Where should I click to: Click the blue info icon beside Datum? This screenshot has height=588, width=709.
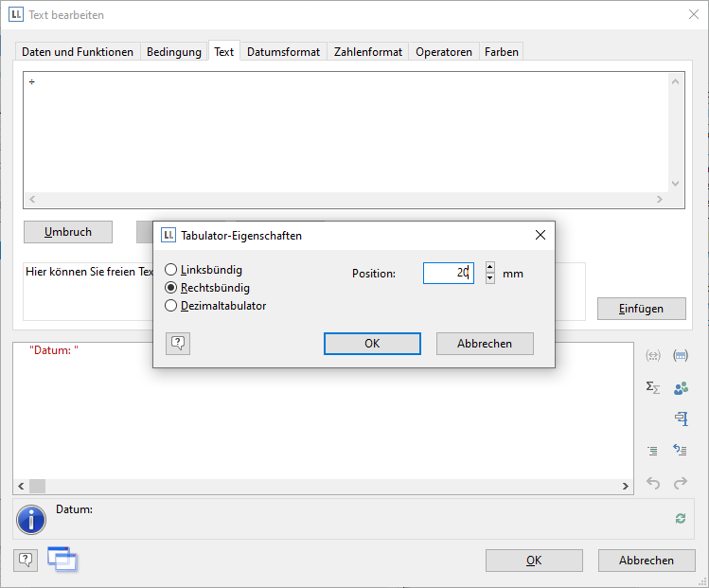pyautogui.click(x=33, y=519)
